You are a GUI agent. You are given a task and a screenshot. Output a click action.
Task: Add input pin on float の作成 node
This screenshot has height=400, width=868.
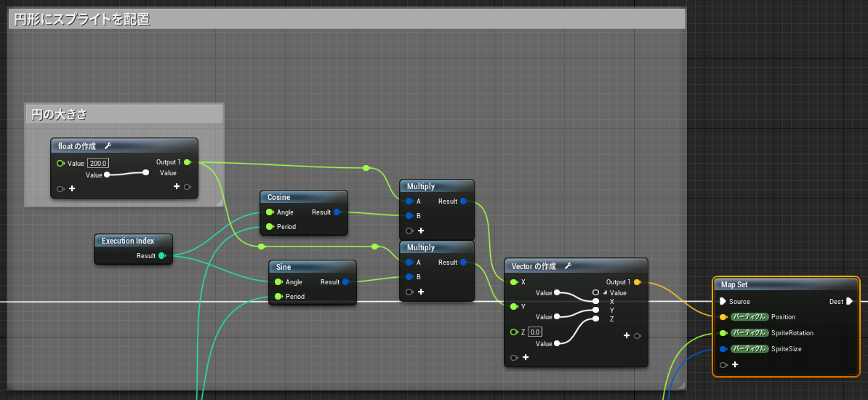tap(72, 189)
